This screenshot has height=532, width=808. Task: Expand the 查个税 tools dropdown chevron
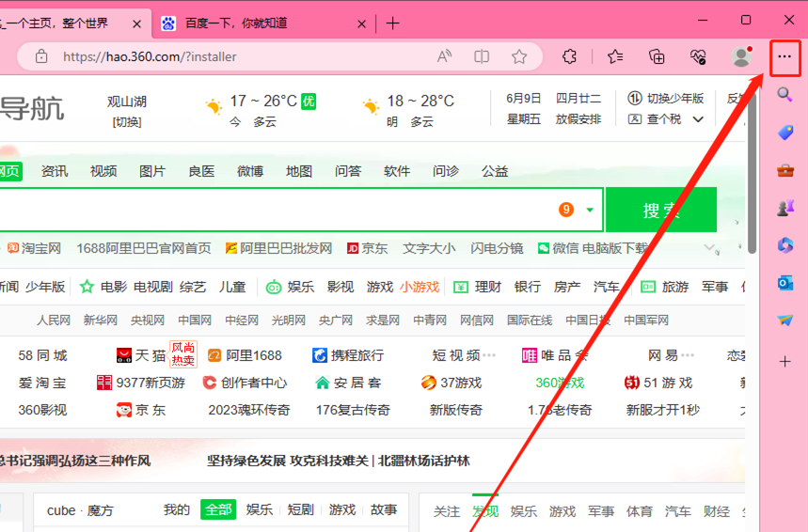[698, 119]
